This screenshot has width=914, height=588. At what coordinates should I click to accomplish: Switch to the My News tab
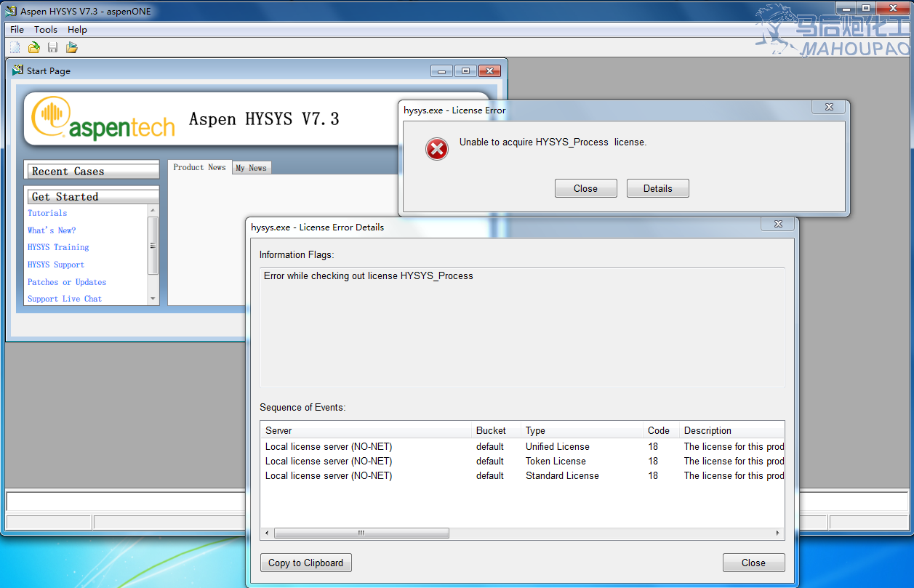tap(251, 168)
